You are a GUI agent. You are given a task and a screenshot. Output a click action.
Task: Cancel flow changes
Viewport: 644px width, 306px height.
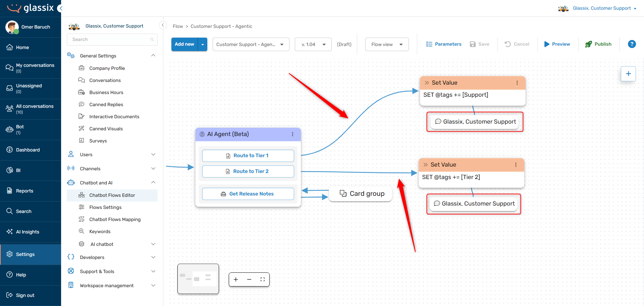517,44
